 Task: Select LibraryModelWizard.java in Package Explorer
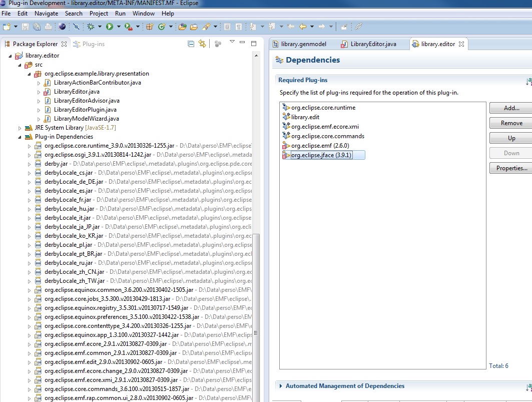pos(87,119)
